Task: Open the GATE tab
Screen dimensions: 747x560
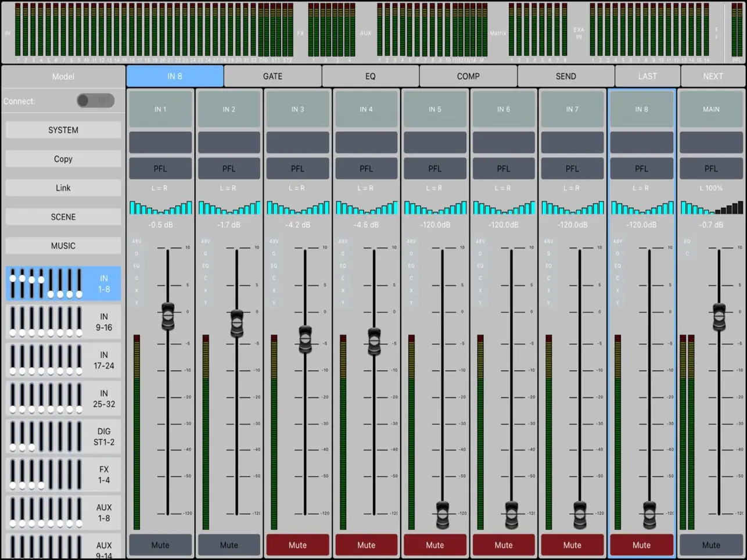Action: pyautogui.click(x=272, y=76)
